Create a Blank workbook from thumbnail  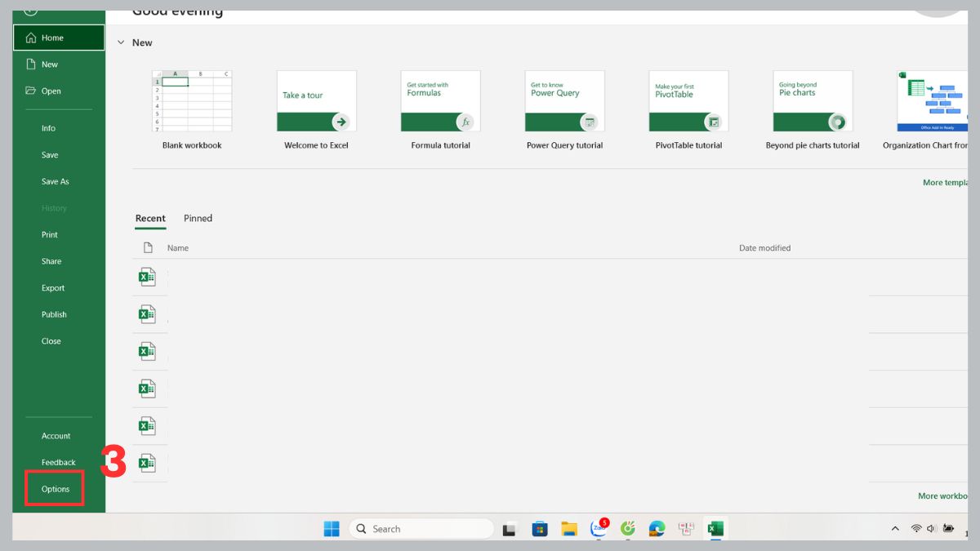tap(192, 101)
